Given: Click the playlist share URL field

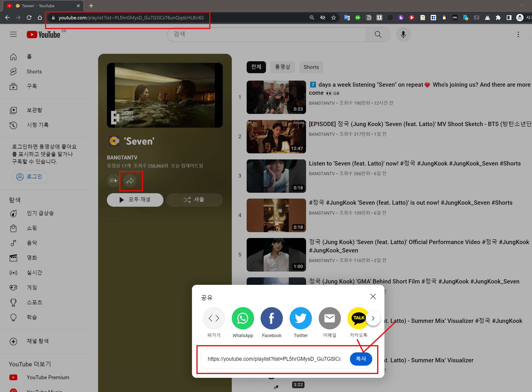Looking at the screenshot, I should (x=274, y=359).
